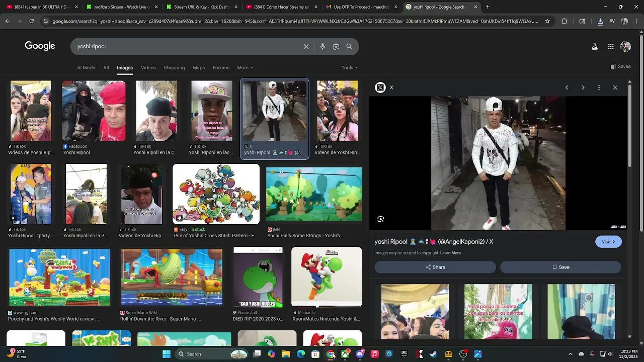The height and width of the screenshot is (362, 644).
Task: Open the Michaels RoomMates Nintendo Yoshi thumbnail
Action: pos(327,277)
